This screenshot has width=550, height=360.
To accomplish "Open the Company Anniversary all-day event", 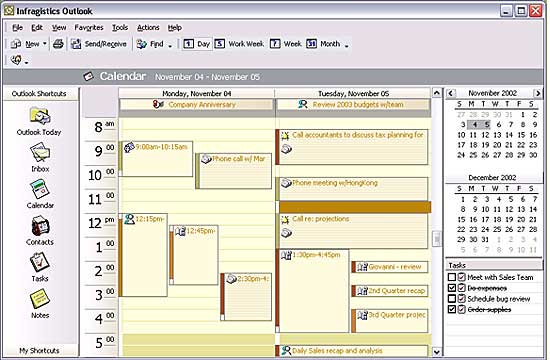I will pos(196,105).
